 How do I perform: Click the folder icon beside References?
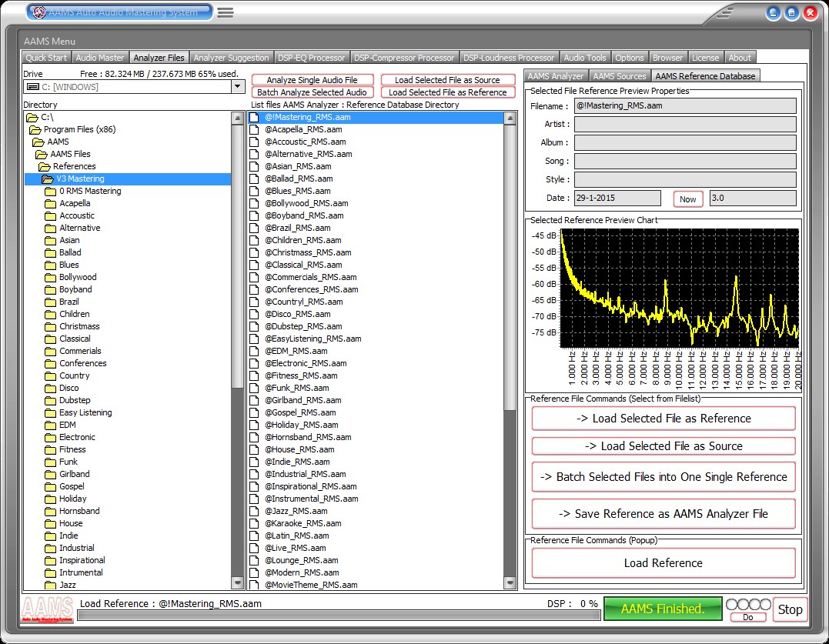[45, 166]
